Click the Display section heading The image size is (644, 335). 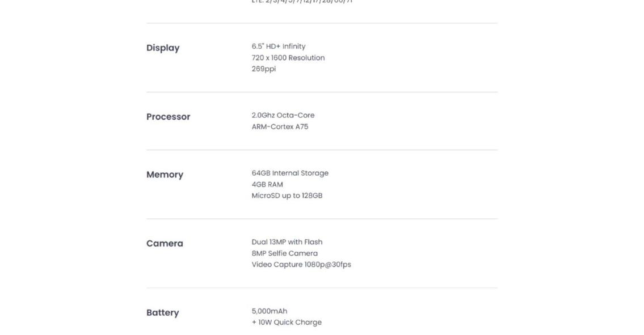163,48
